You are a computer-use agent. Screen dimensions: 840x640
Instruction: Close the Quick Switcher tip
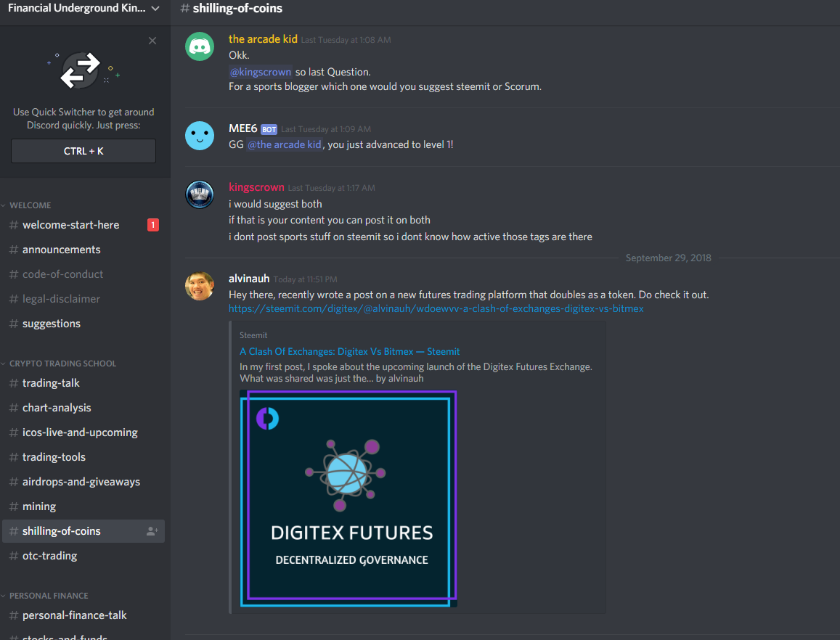(x=152, y=41)
